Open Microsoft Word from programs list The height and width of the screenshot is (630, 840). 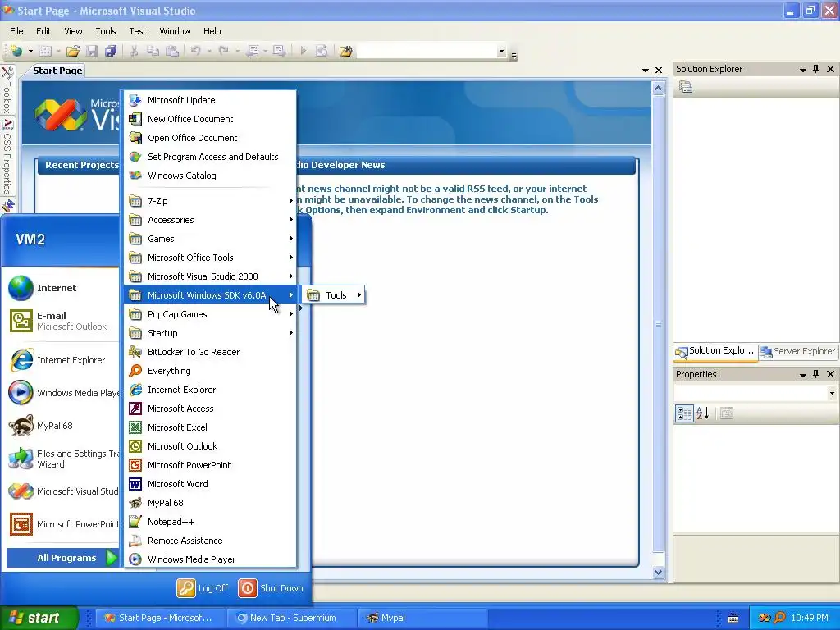pyautogui.click(x=210, y=484)
